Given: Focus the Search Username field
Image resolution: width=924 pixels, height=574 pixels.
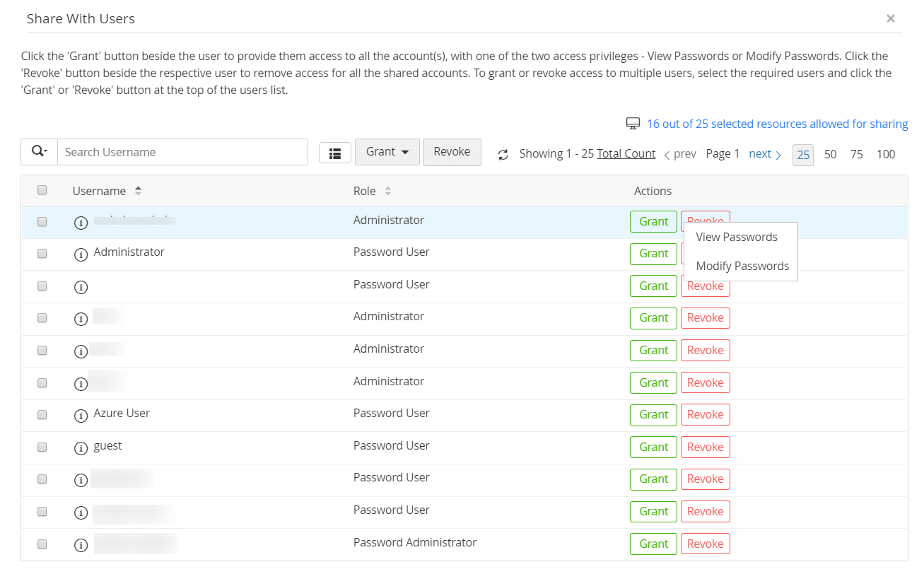Looking at the screenshot, I should point(182,152).
